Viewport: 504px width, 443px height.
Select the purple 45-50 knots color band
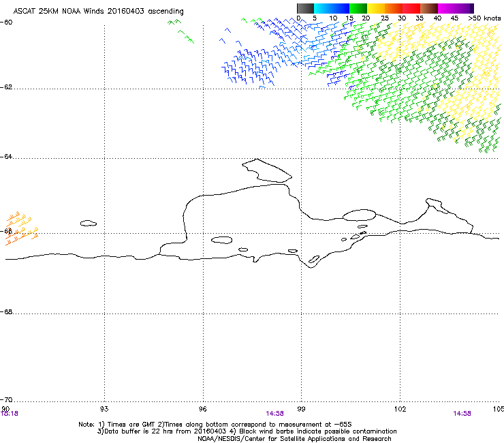tap(464, 8)
